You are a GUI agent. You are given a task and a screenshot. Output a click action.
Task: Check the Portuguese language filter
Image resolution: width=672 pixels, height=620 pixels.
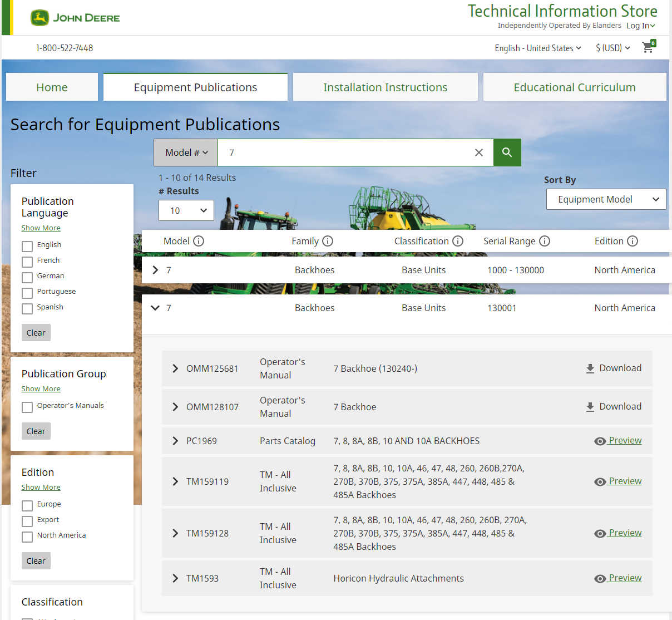(x=27, y=293)
